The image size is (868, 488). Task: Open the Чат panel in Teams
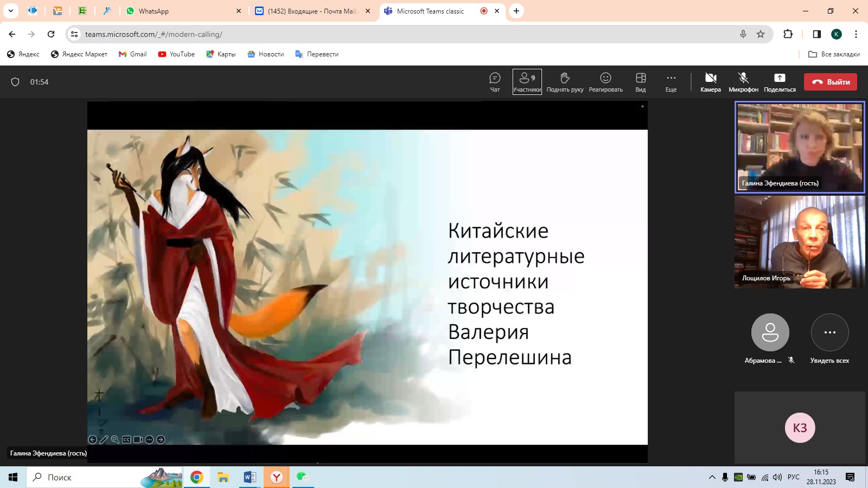495,82
